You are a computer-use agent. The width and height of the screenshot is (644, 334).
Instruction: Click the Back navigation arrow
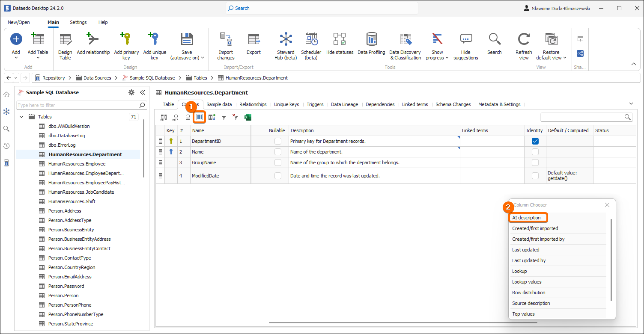click(x=9, y=78)
